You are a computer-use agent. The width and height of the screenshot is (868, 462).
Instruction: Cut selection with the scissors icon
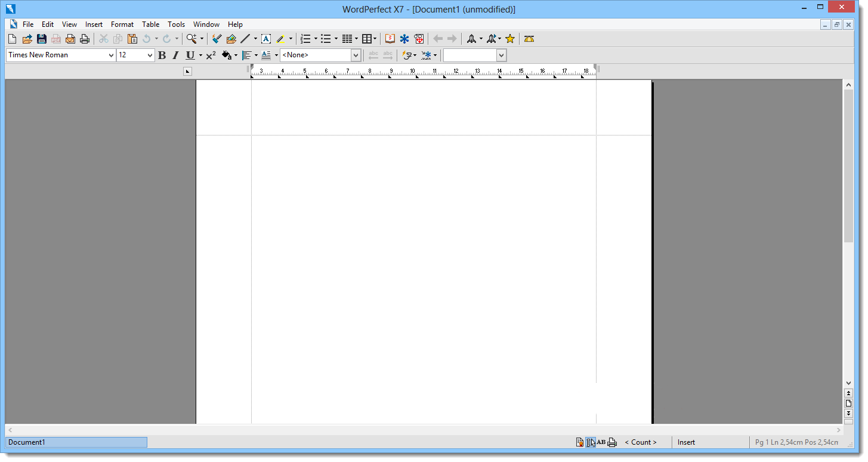coord(104,39)
